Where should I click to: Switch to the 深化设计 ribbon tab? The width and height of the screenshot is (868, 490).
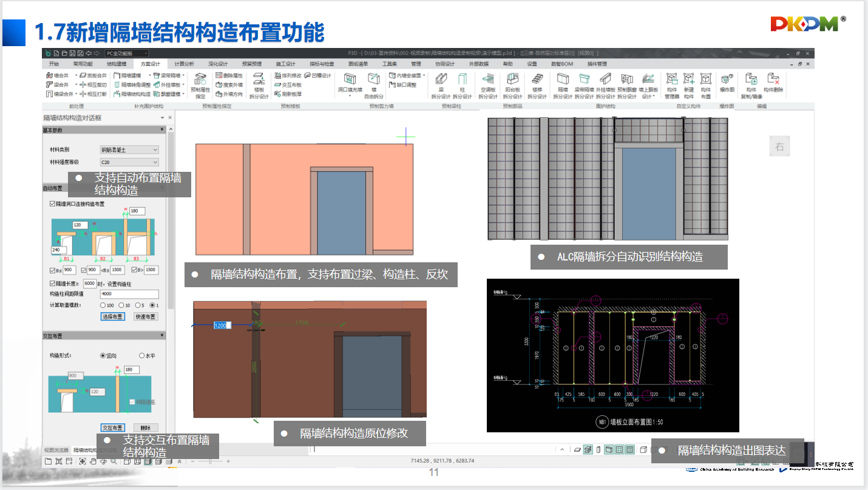(218, 64)
